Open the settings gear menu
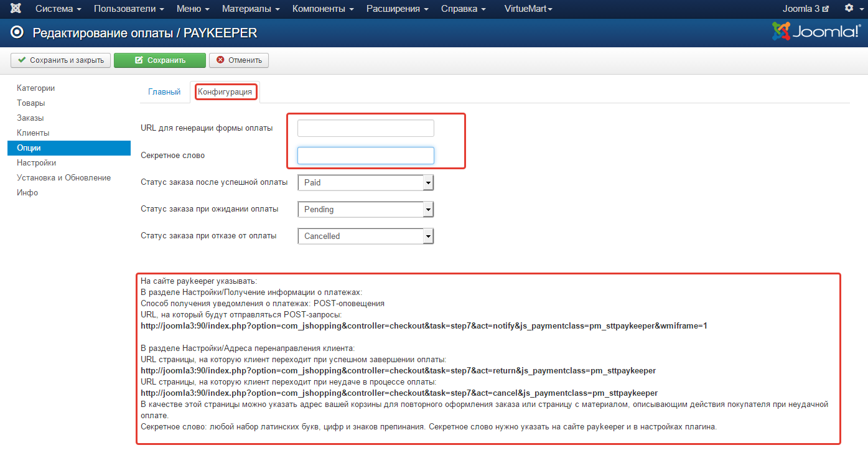Screen dimensions: 868x463 (x=852, y=9)
